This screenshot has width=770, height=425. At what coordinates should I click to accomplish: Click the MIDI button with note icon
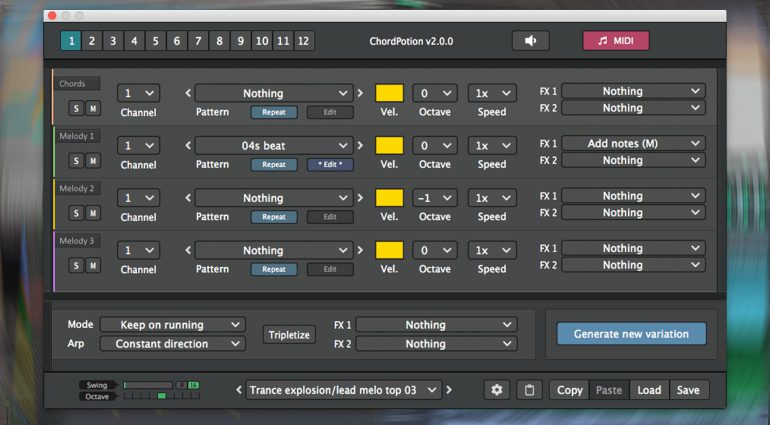click(x=616, y=41)
